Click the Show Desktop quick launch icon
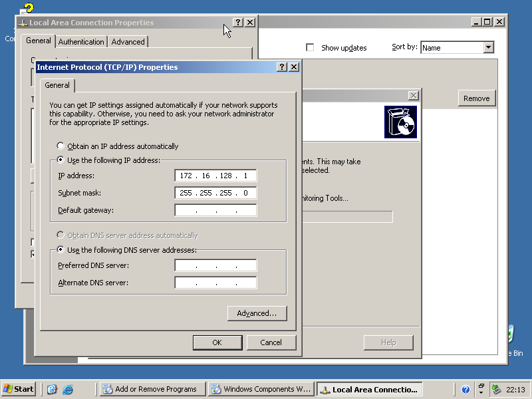Image resolution: width=532 pixels, height=399 pixels. coord(52,390)
